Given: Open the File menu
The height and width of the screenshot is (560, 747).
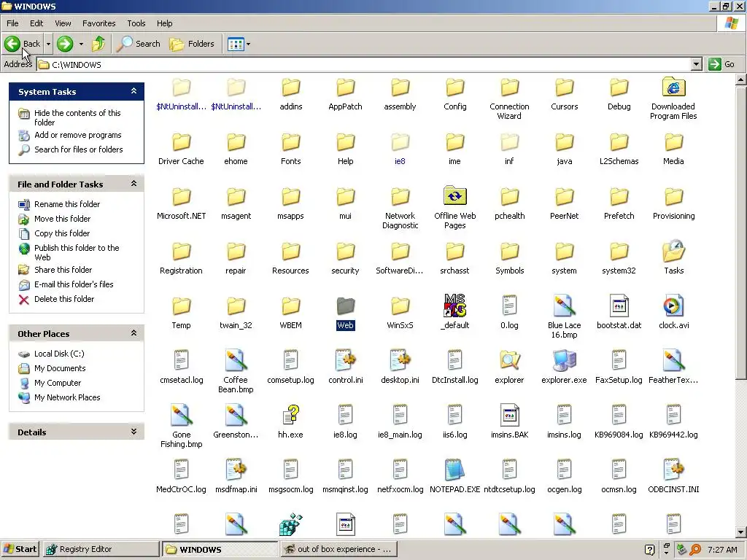Looking at the screenshot, I should (x=12, y=23).
